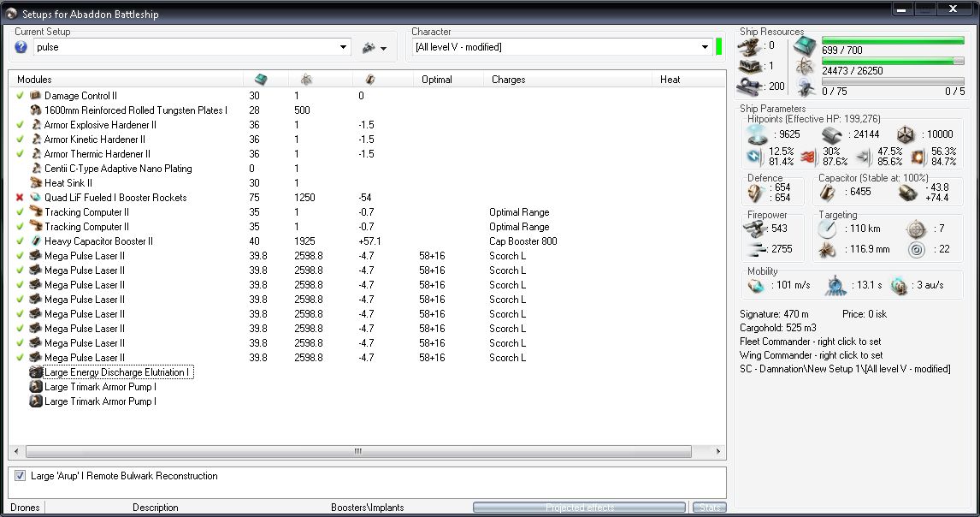This screenshot has width=980, height=517.
Task: Click the warp speed icon
Action: click(x=899, y=285)
